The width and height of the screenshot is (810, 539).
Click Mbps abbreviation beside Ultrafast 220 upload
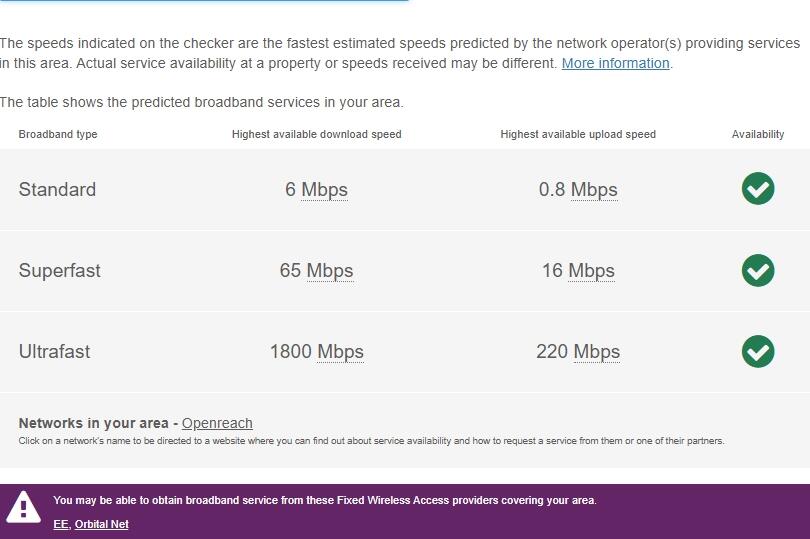tap(597, 352)
